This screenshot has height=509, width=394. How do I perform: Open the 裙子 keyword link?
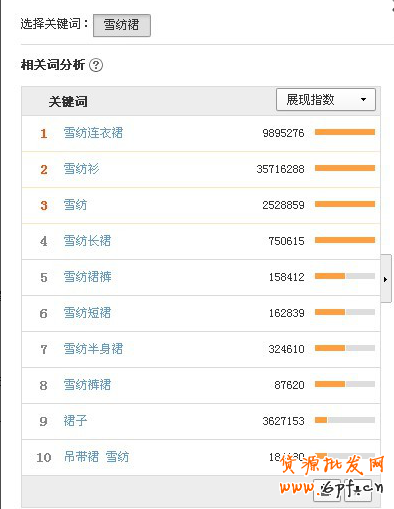(x=75, y=421)
